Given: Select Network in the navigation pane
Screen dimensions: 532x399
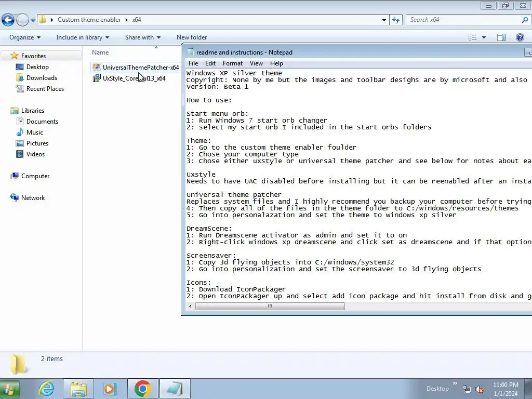Looking at the screenshot, I should pos(33,198).
